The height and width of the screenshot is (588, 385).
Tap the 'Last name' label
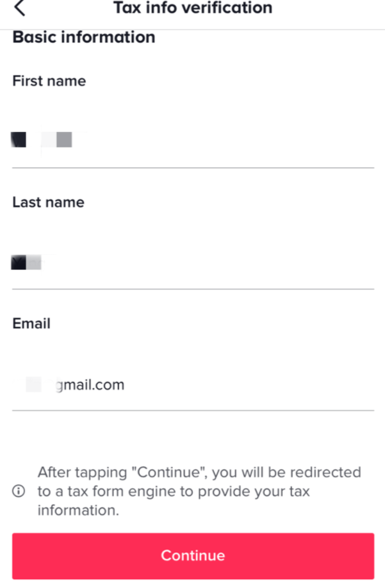pos(48,202)
